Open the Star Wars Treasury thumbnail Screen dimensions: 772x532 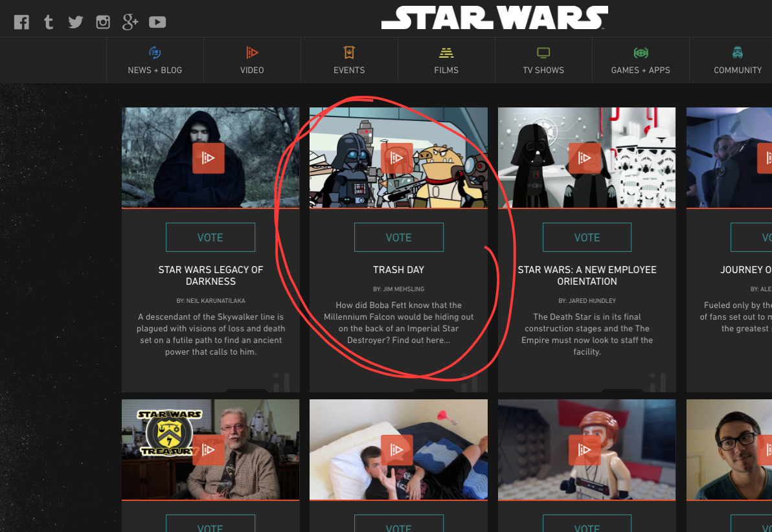point(210,450)
